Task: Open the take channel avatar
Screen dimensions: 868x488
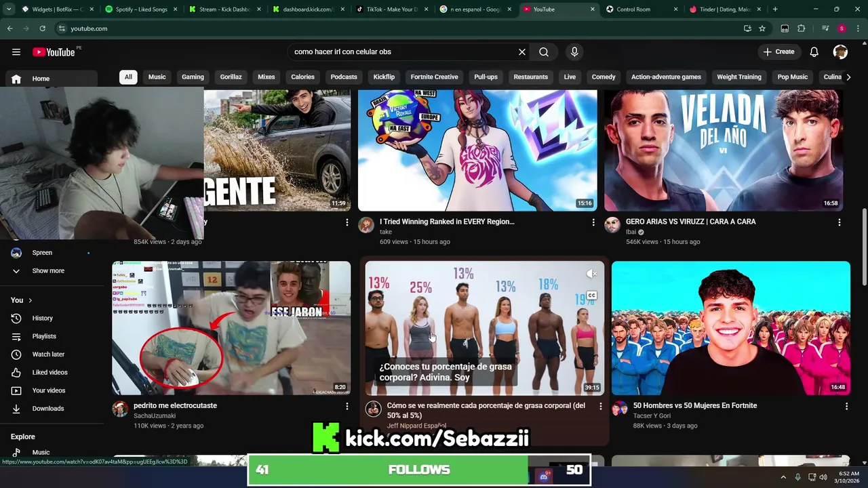Action: pos(366,225)
